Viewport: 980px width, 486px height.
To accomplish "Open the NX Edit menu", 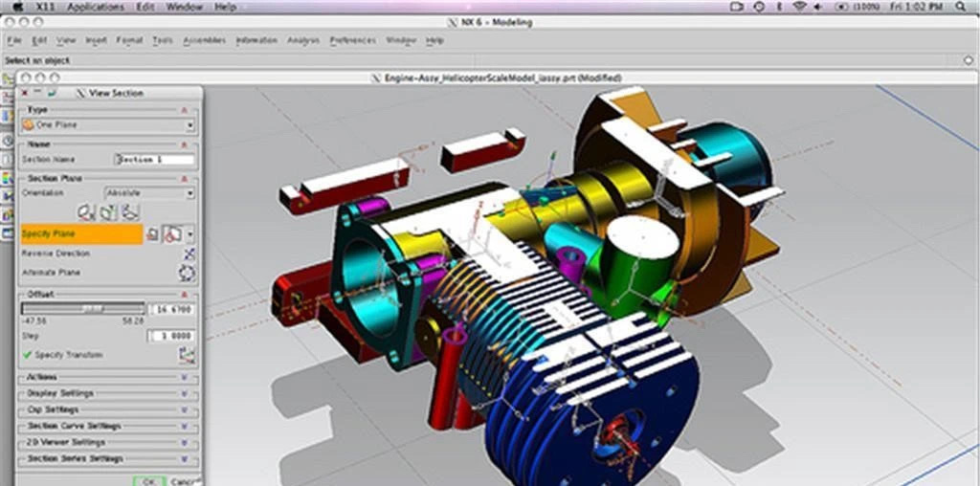I will [x=39, y=40].
